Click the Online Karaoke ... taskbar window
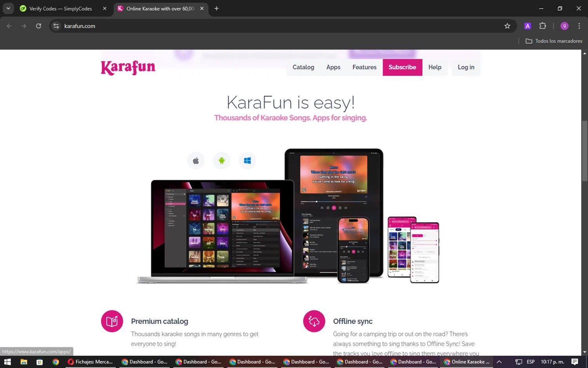 click(467, 362)
